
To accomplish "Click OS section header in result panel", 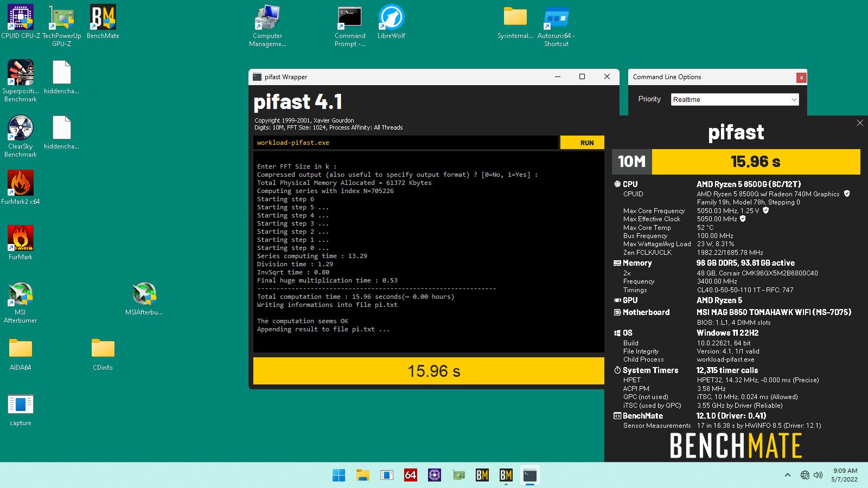I will (623, 333).
